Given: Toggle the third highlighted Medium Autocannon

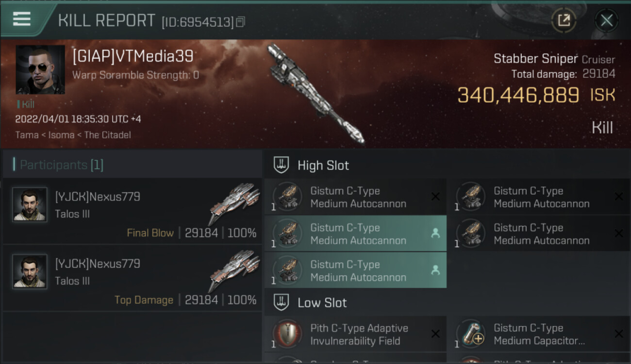Looking at the screenshot, I should point(355,270).
